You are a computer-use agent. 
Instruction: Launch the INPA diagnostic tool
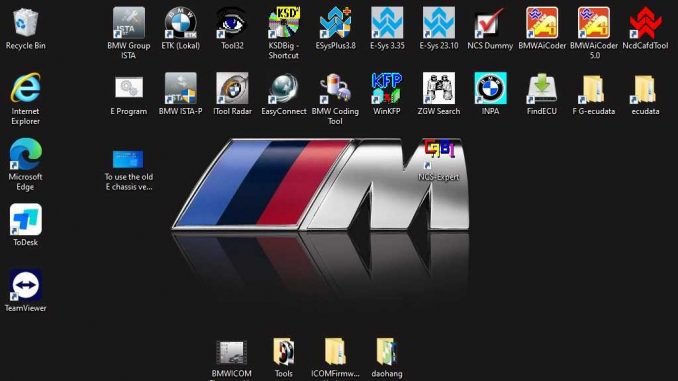[x=490, y=89]
